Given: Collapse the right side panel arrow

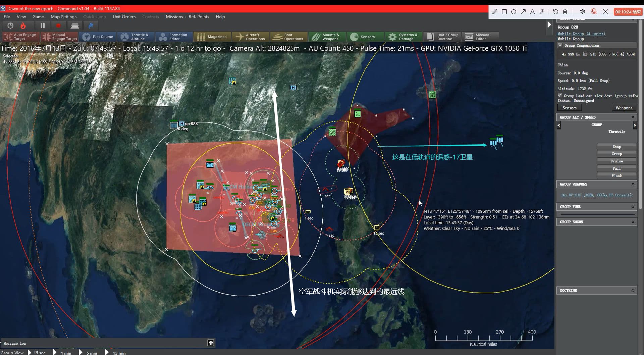Looking at the screenshot, I should pyautogui.click(x=549, y=24).
